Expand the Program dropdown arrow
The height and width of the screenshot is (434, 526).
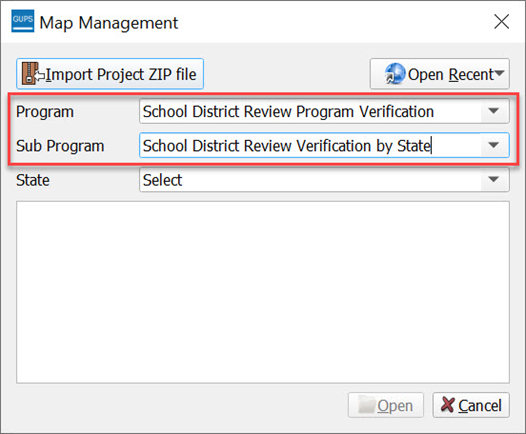coord(493,111)
